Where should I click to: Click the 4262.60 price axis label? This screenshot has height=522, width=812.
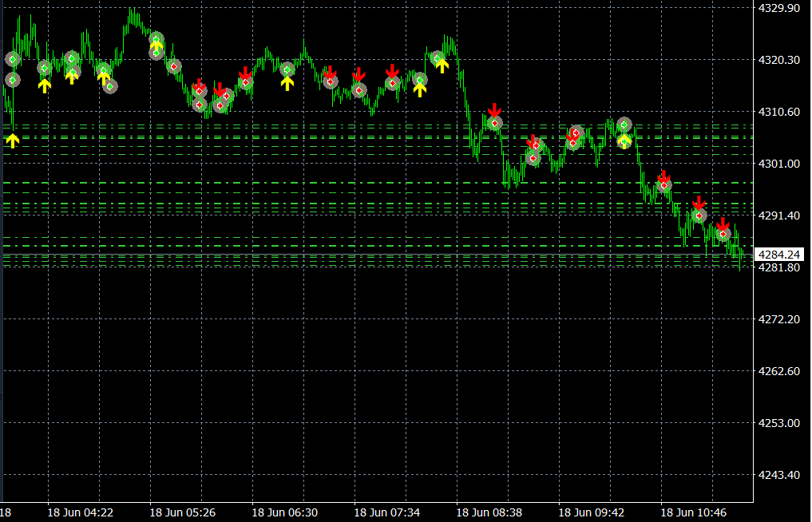[778, 371]
